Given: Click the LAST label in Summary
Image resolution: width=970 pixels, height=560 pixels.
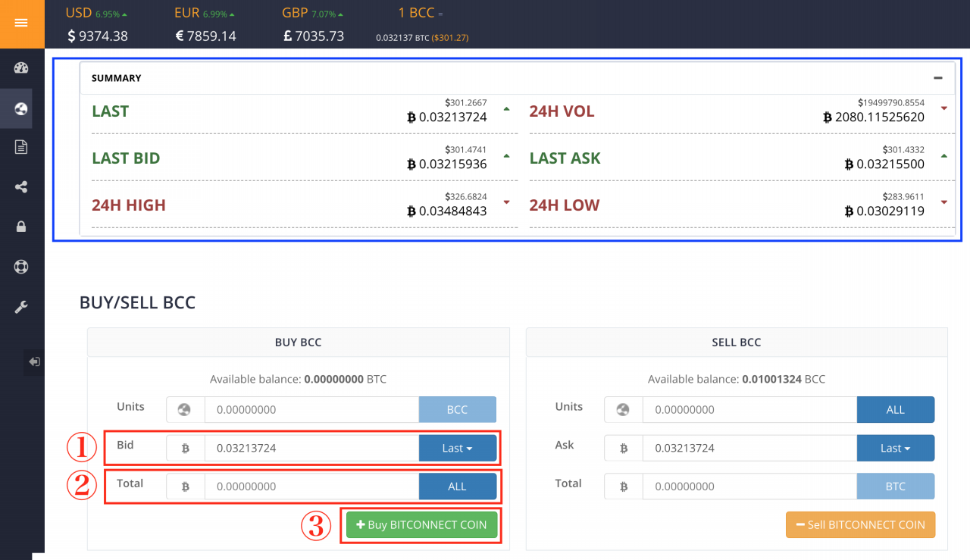Looking at the screenshot, I should pos(111,111).
